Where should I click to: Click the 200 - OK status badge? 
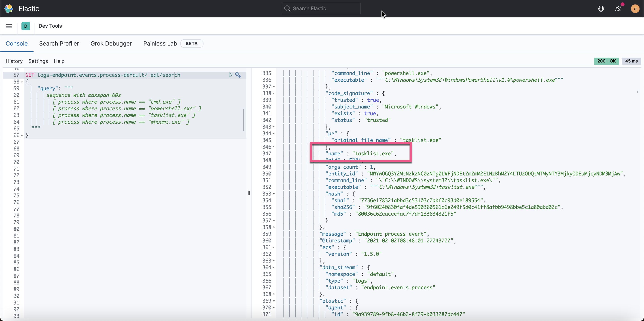pos(606,61)
